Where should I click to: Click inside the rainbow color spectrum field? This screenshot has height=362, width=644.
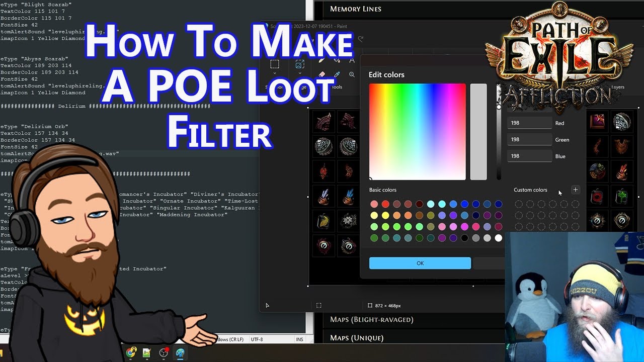point(418,132)
